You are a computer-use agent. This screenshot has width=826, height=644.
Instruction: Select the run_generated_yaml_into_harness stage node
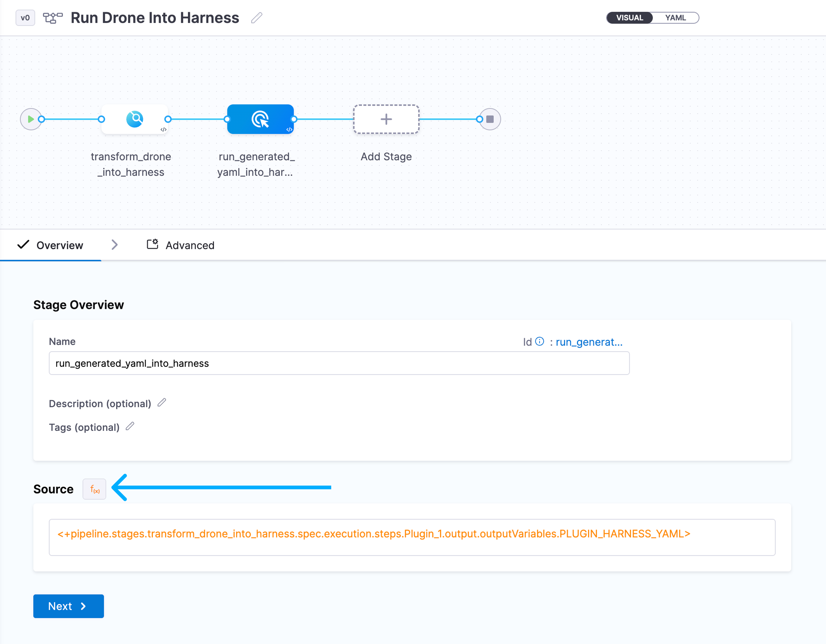[x=260, y=119]
